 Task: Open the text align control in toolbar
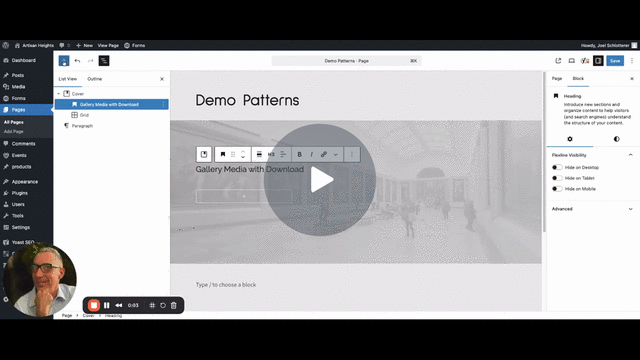coord(283,154)
